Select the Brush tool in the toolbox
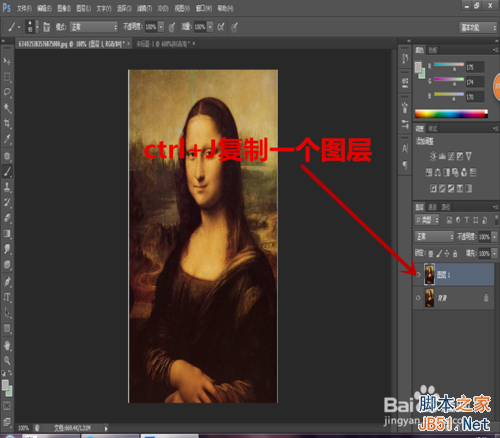Screen dimensions: 500x438 pos(7,171)
